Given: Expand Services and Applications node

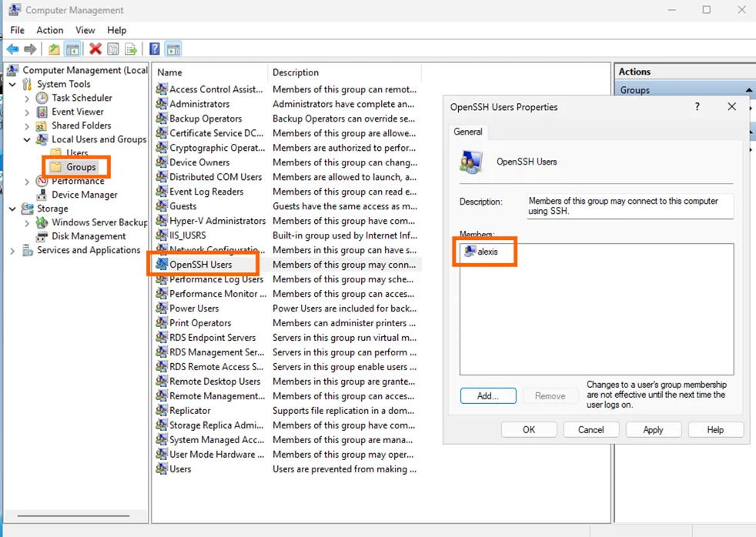Looking at the screenshot, I should pyautogui.click(x=12, y=251).
